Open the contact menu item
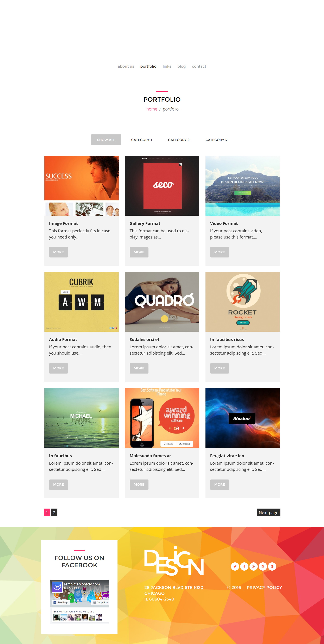 coord(199,66)
